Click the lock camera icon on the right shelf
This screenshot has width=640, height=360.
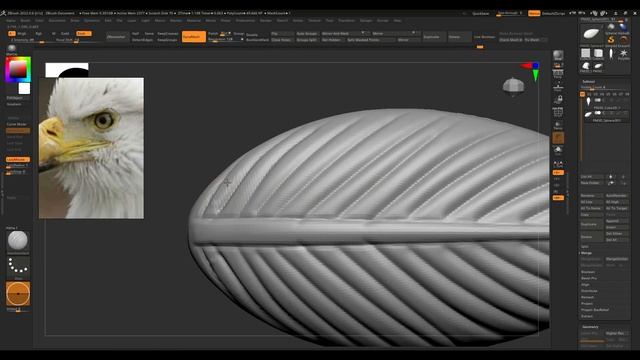[558, 99]
